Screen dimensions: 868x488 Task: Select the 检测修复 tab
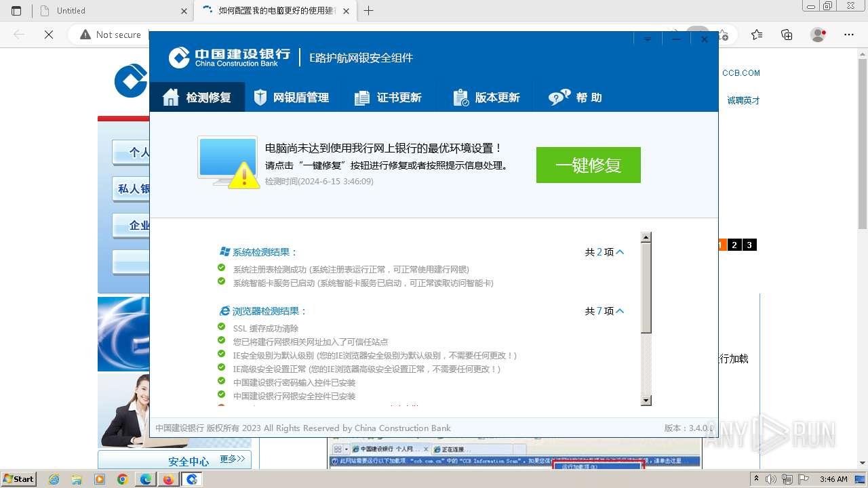pos(197,98)
